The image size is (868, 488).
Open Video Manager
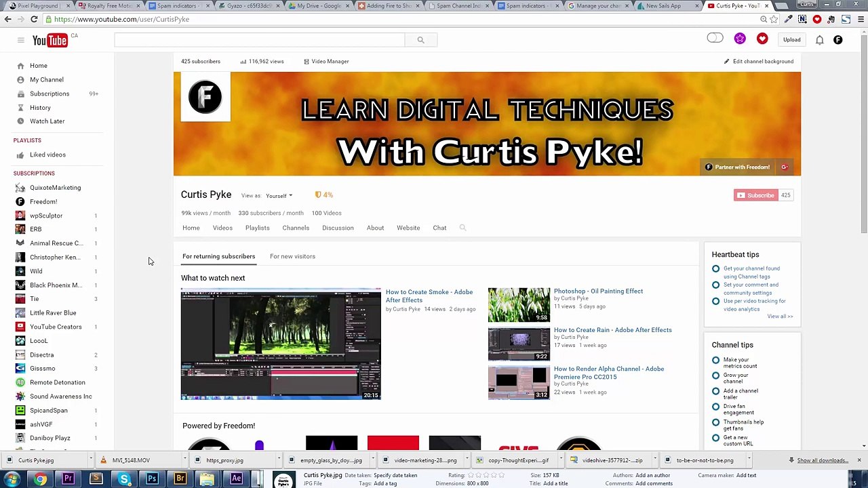(326, 62)
